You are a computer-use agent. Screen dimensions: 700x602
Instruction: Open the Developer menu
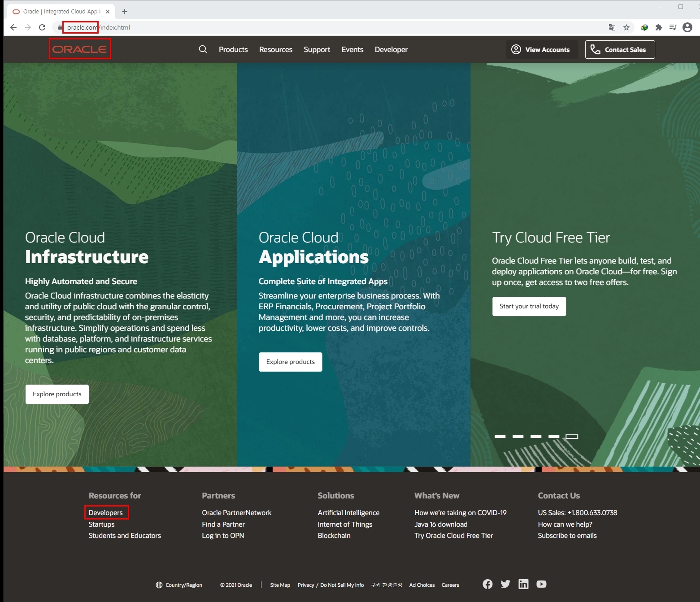[x=391, y=49]
